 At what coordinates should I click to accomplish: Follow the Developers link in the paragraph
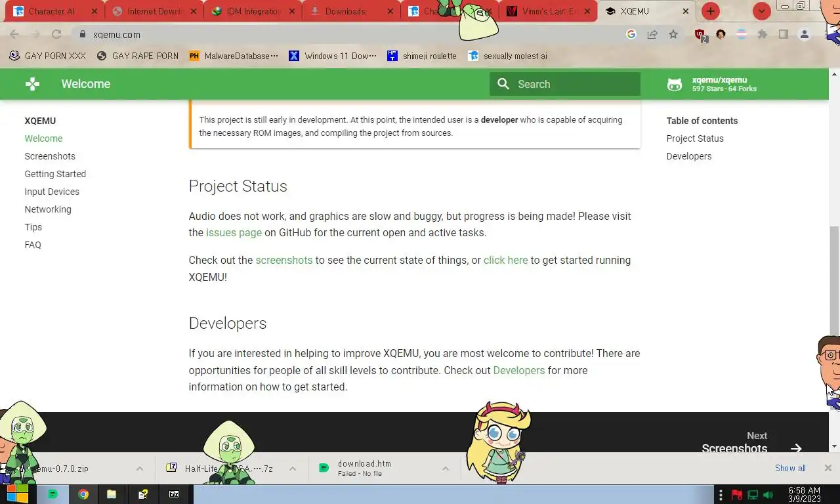(519, 370)
